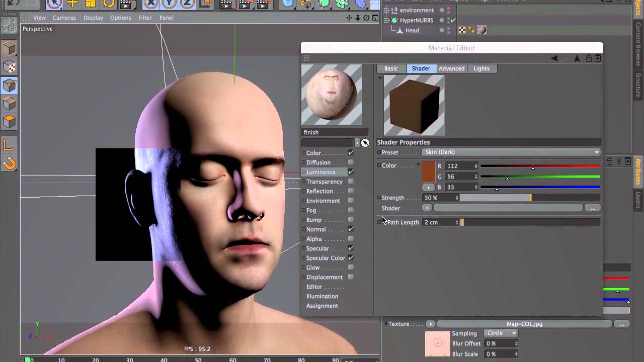This screenshot has height=362, width=644.
Task: Open the spline tools icon
Action: (306, 4)
